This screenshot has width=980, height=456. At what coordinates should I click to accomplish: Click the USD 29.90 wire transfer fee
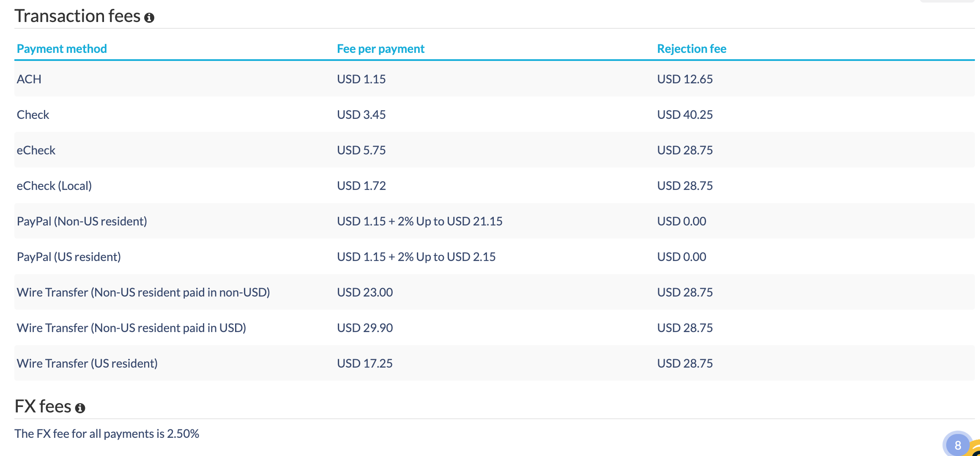(x=365, y=328)
